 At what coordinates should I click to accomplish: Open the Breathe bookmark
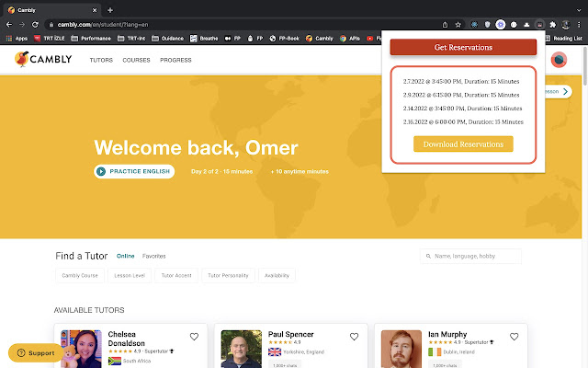(x=204, y=39)
